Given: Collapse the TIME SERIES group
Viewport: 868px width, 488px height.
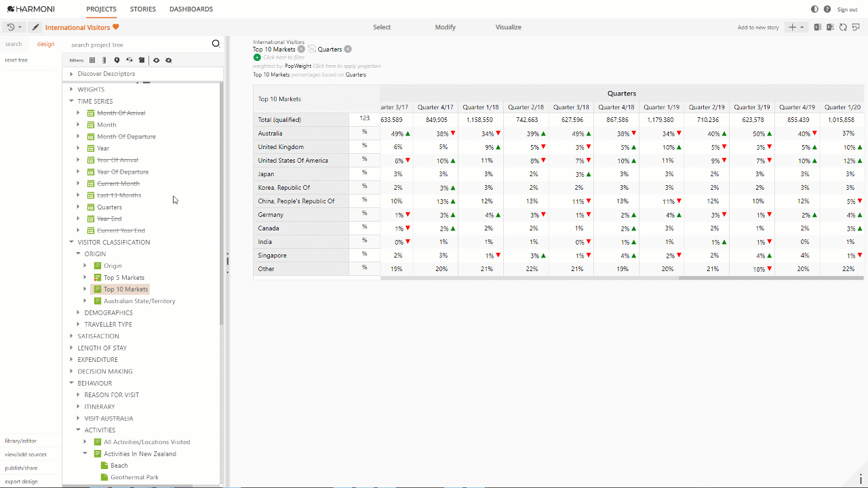Looking at the screenshot, I should tap(71, 101).
